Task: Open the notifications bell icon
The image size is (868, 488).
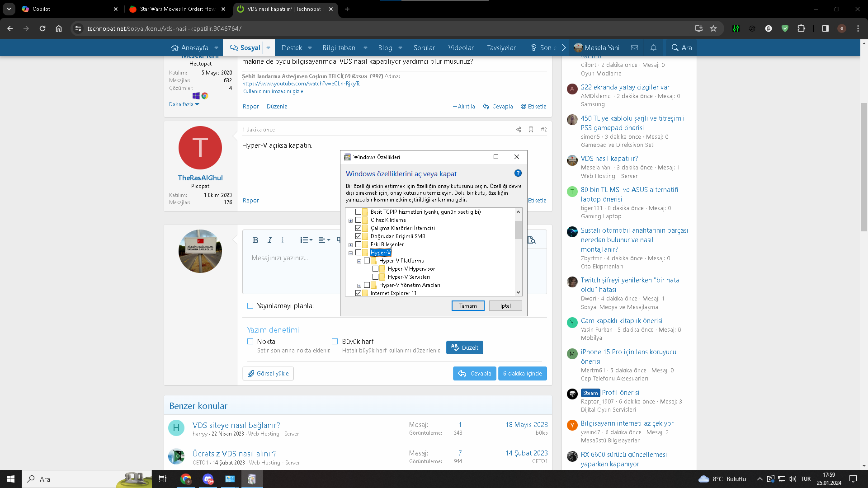Action: [x=653, y=47]
